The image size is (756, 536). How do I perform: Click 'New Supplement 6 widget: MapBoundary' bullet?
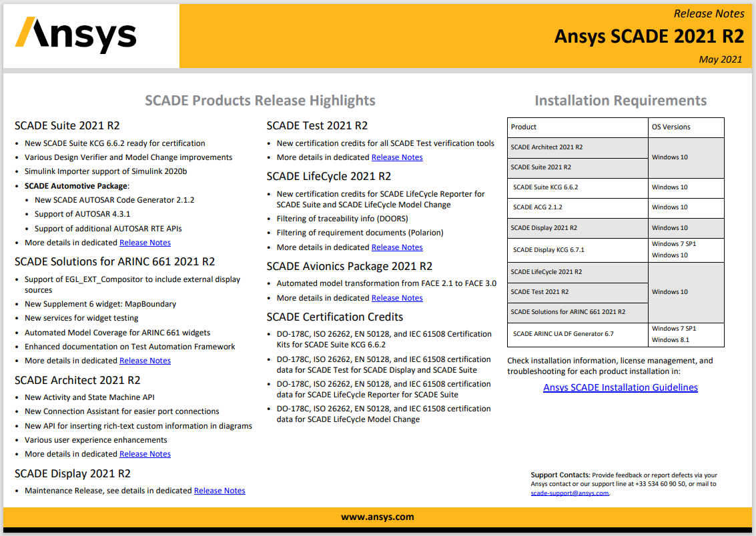coord(100,305)
